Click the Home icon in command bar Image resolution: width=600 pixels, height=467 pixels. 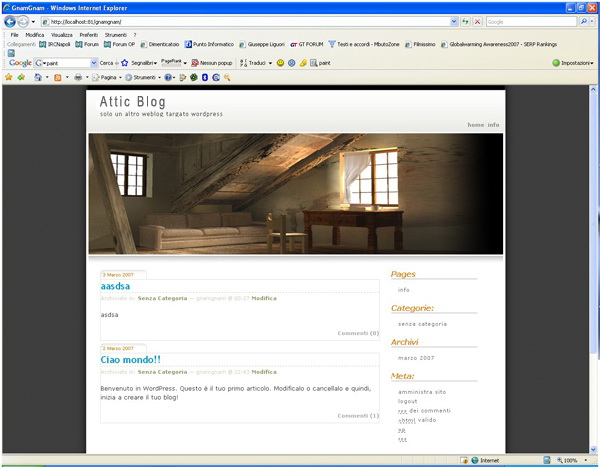coord(38,77)
